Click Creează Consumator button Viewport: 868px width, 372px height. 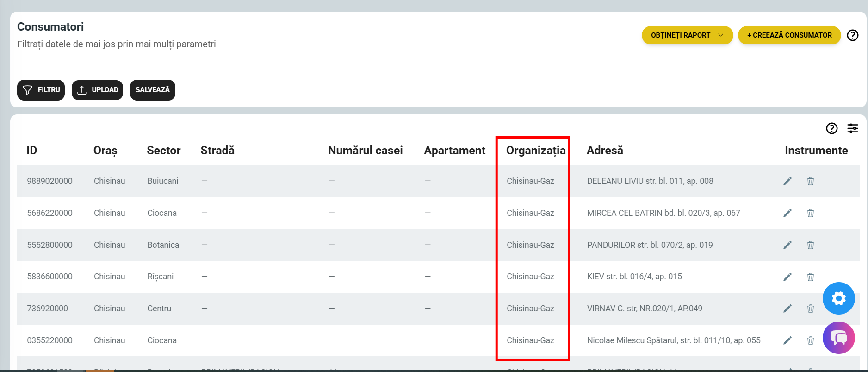tap(789, 35)
